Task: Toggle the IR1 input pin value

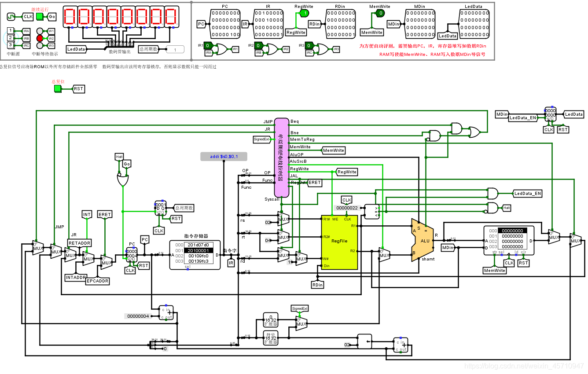Action: click(x=209, y=45)
